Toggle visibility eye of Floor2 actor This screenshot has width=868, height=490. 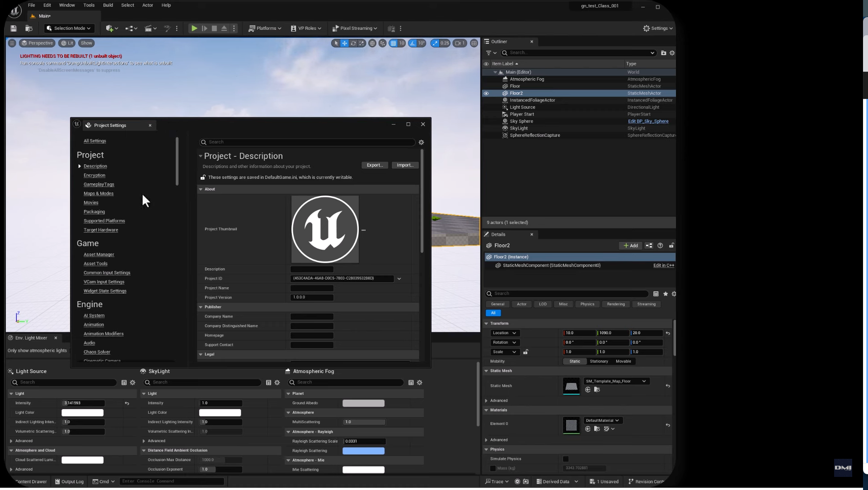486,93
